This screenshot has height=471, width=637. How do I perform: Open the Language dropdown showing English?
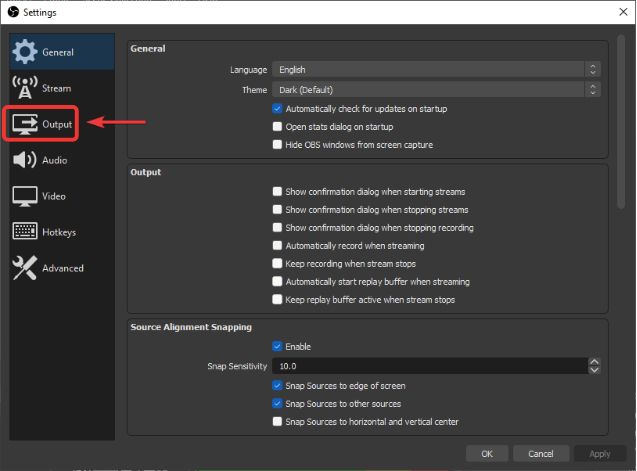click(x=436, y=69)
